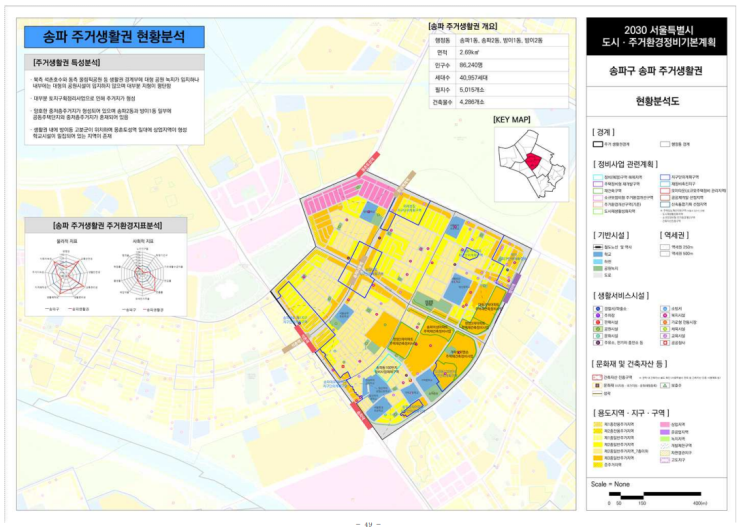This screenshot has height=528, width=743.
Task: Click the '[ 경계 ]' legend section title
Action: coord(603,132)
